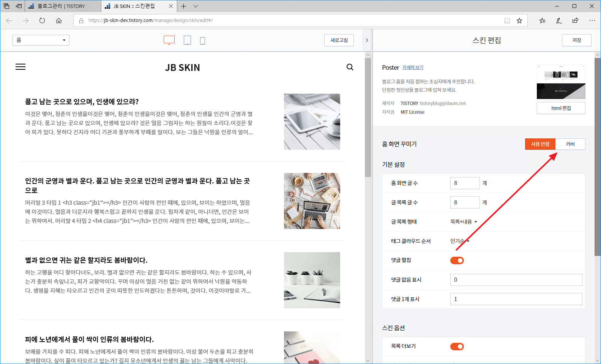Open the hamburger menu in blog preview
The height and width of the screenshot is (364, 601).
(21, 67)
